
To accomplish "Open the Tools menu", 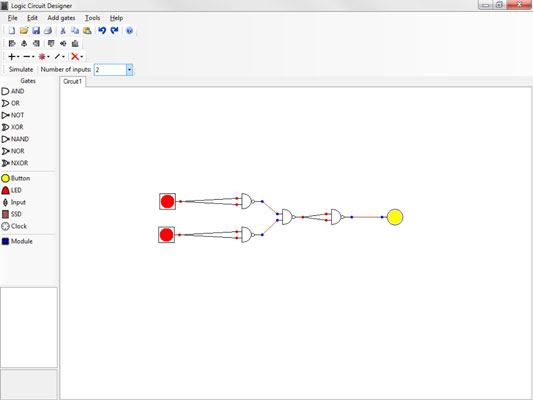I will 92,18.
